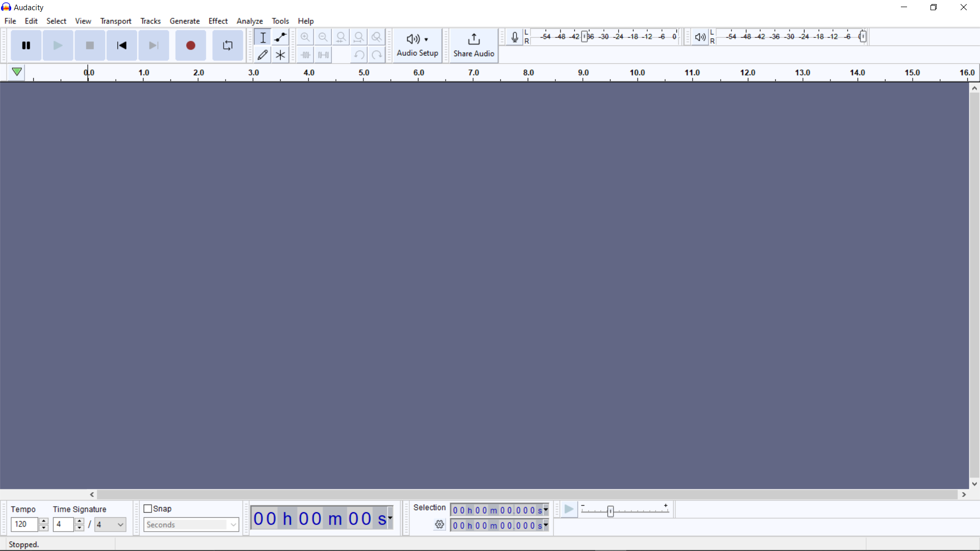The width and height of the screenshot is (980, 551).
Task: Select the Multi-tool mode
Action: click(x=280, y=55)
